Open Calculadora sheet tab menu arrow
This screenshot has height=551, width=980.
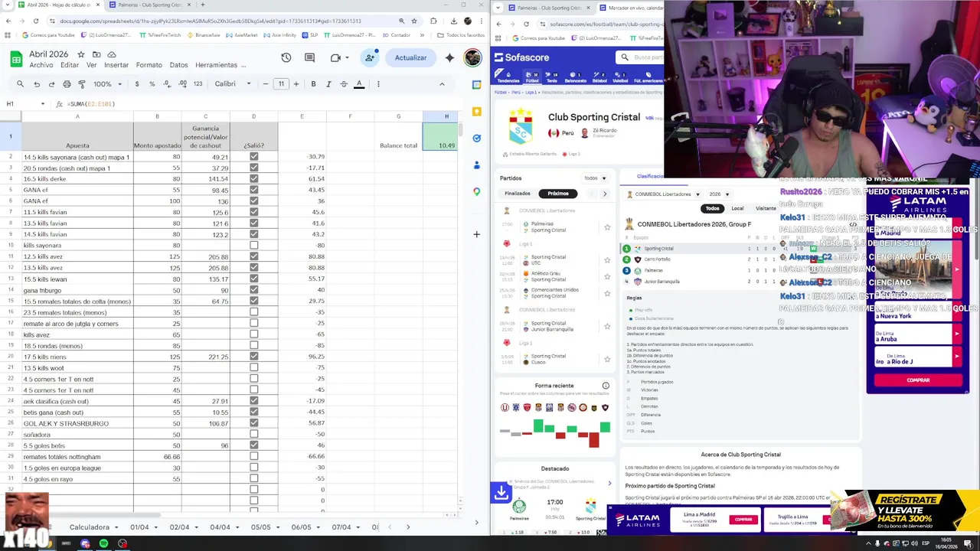[116, 527]
